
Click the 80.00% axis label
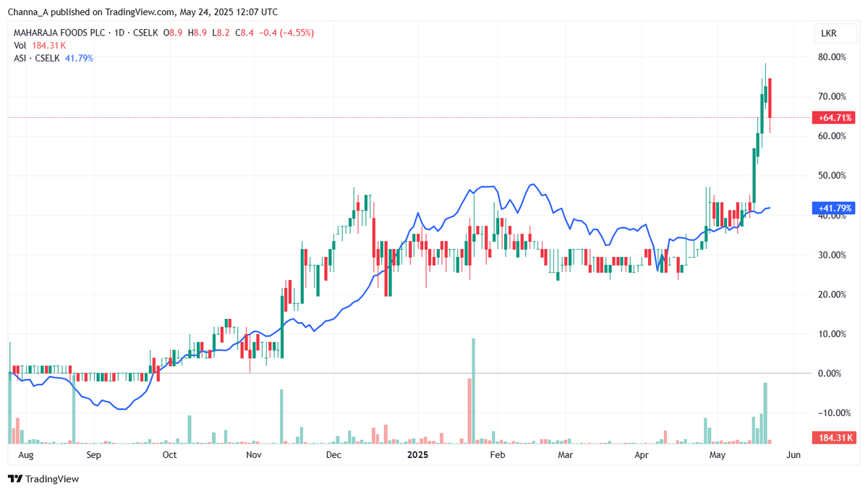pos(833,57)
